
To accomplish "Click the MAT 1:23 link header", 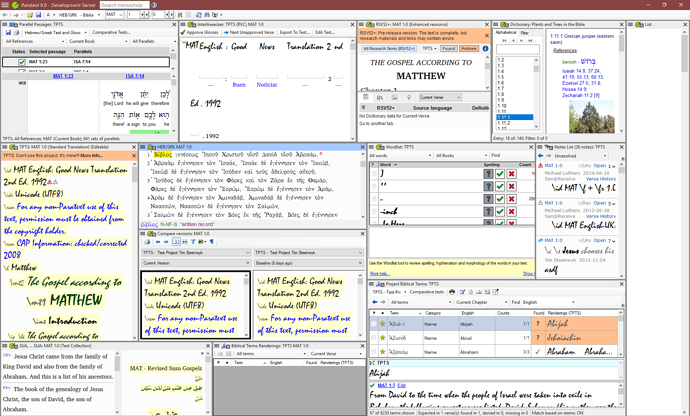I will coord(63,76).
